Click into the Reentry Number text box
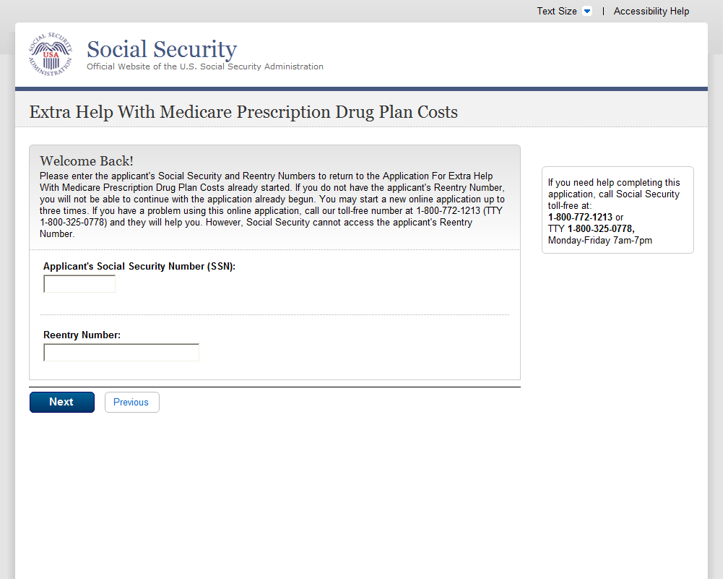The width and height of the screenshot is (728, 584). [x=121, y=353]
